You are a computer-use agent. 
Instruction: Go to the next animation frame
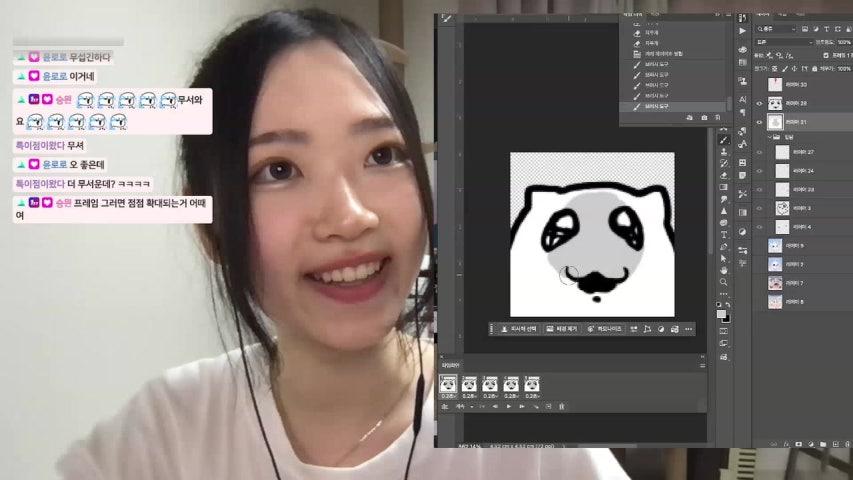(522, 407)
